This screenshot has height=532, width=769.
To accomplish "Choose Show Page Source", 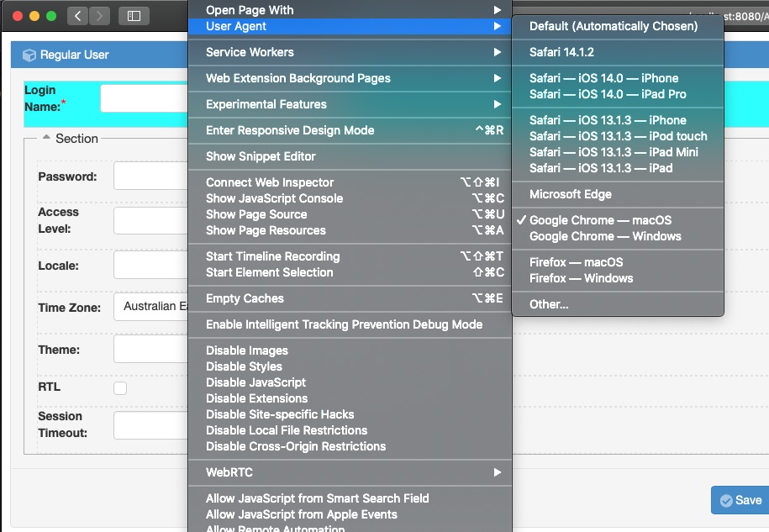I will point(350,214).
